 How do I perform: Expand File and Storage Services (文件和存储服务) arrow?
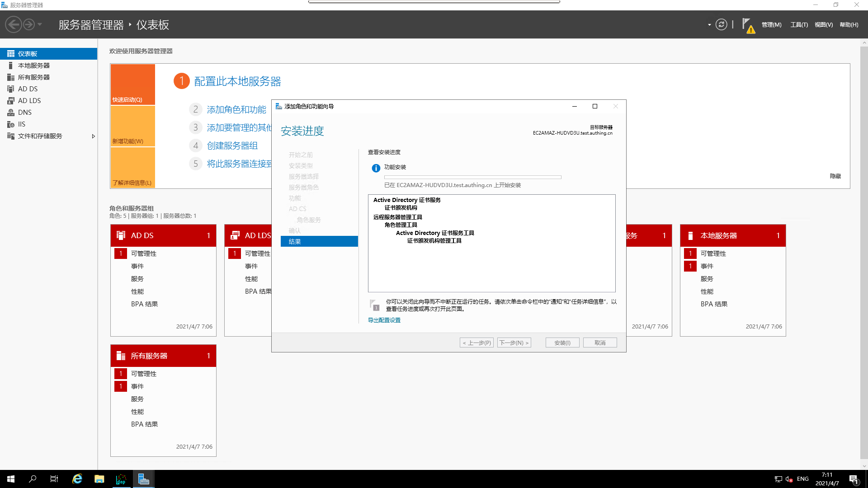tap(93, 136)
